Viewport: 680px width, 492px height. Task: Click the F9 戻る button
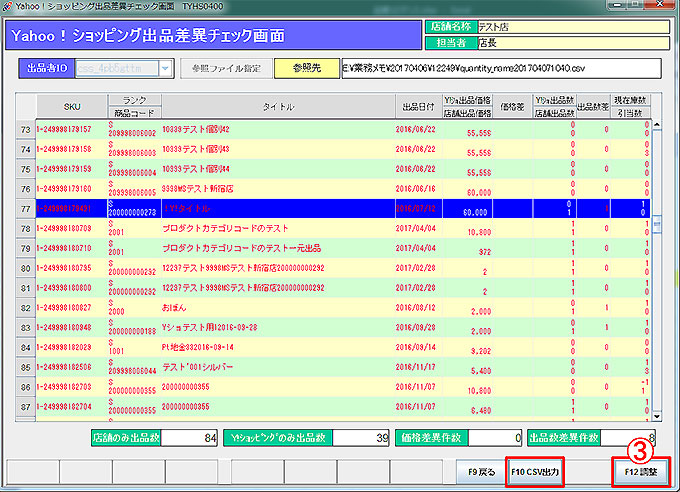point(480,469)
